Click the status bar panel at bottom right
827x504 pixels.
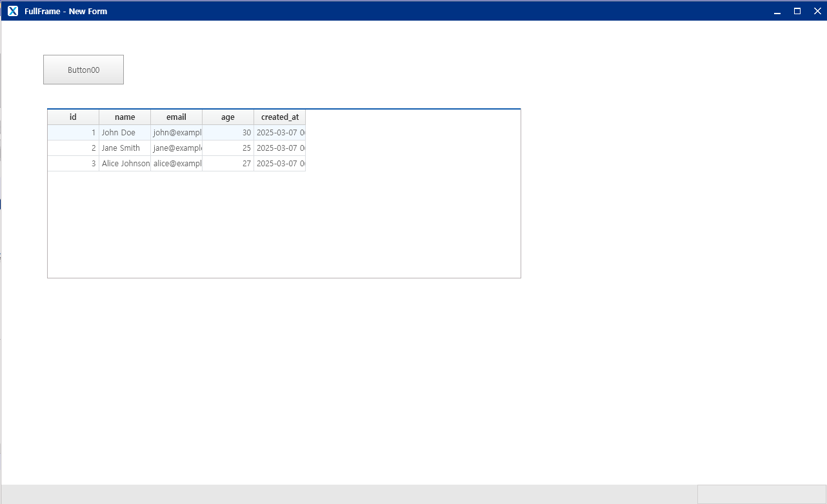(761, 494)
